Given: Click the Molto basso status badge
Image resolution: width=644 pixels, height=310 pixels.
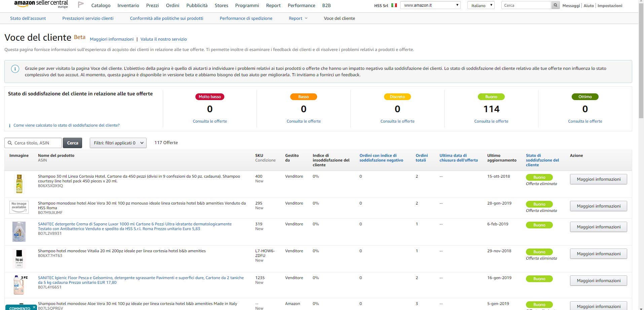Looking at the screenshot, I should [210, 97].
